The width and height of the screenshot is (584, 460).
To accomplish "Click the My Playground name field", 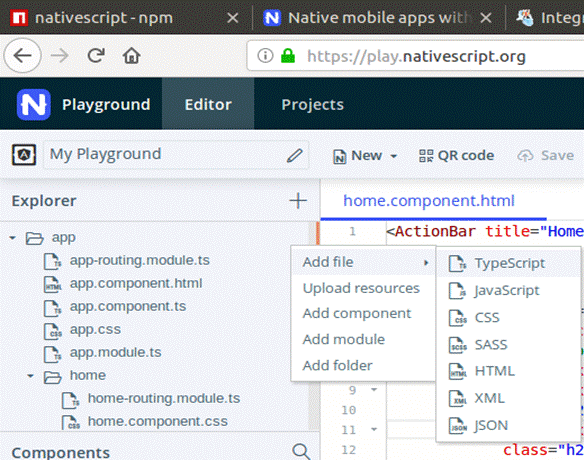I will click(176, 155).
